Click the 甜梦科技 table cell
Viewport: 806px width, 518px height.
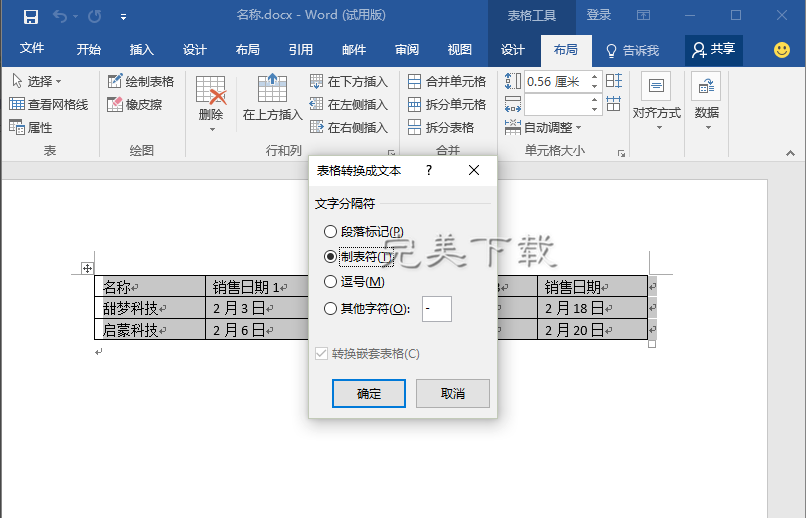click(150, 308)
